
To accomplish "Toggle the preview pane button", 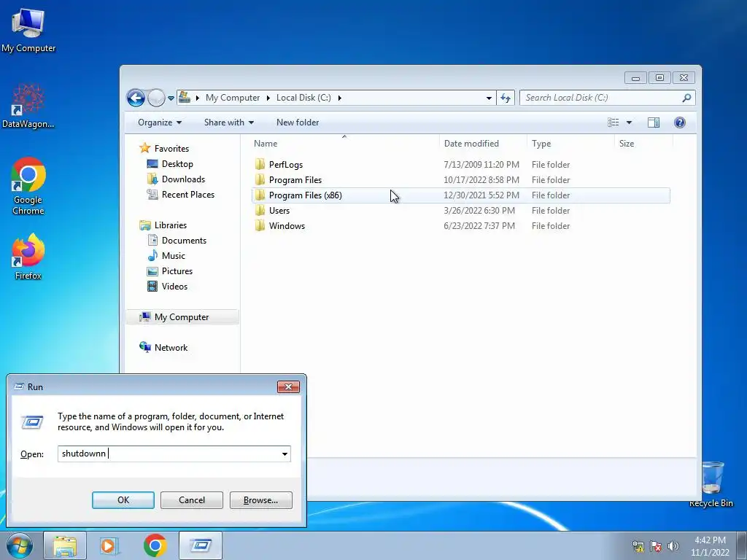I will [x=654, y=122].
